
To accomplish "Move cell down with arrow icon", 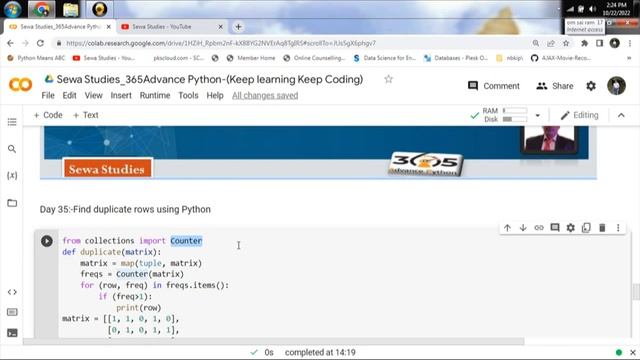I will (x=523, y=228).
